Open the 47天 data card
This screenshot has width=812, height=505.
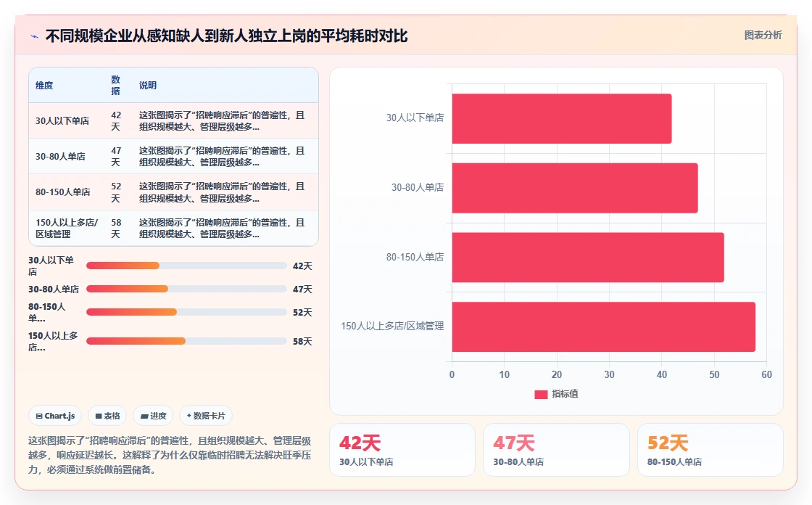click(x=556, y=450)
